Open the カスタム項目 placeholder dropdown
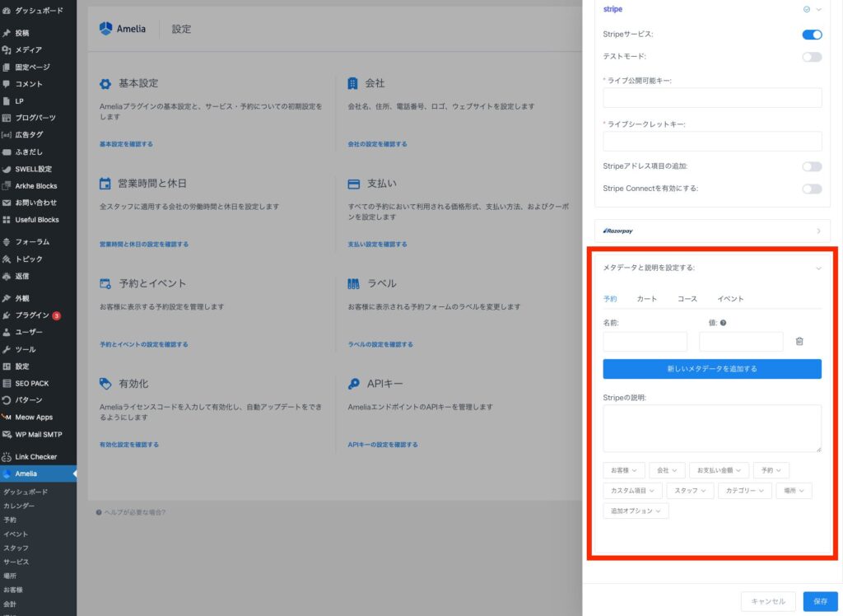843x616 pixels. (632, 491)
